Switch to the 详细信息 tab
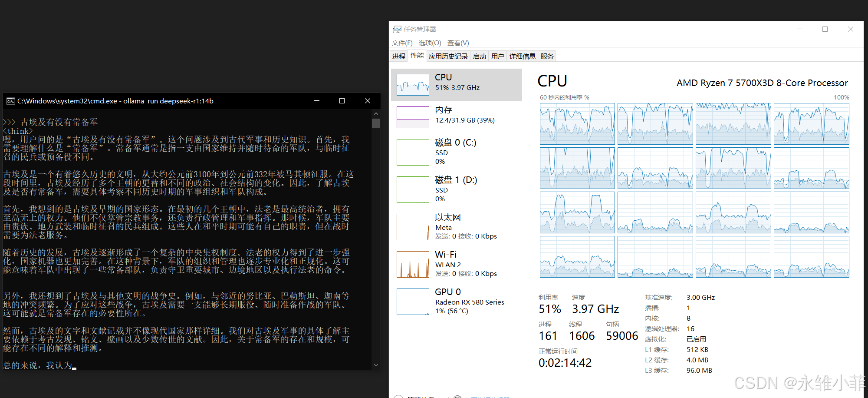 522,56
